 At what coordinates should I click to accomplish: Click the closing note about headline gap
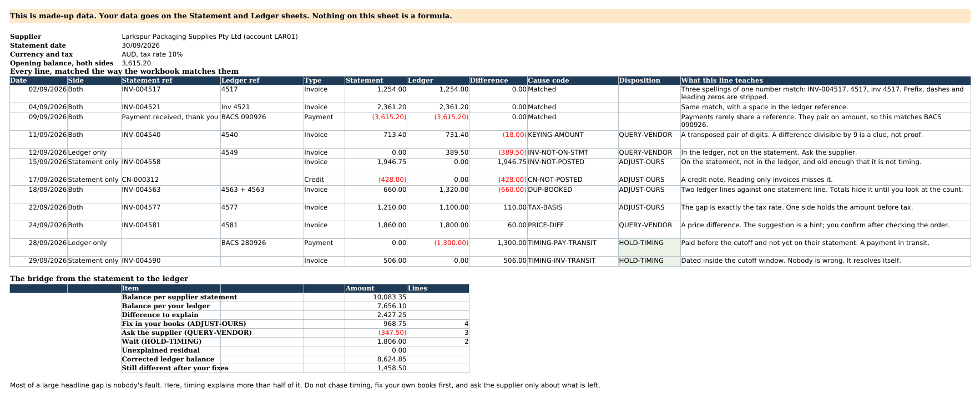pyautogui.click(x=305, y=385)
